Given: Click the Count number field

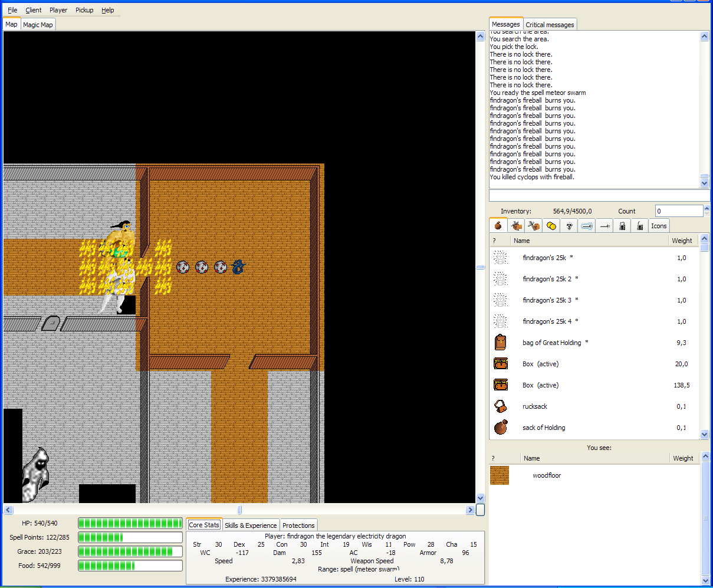Looking at the screenshot, I should point(679,211).
